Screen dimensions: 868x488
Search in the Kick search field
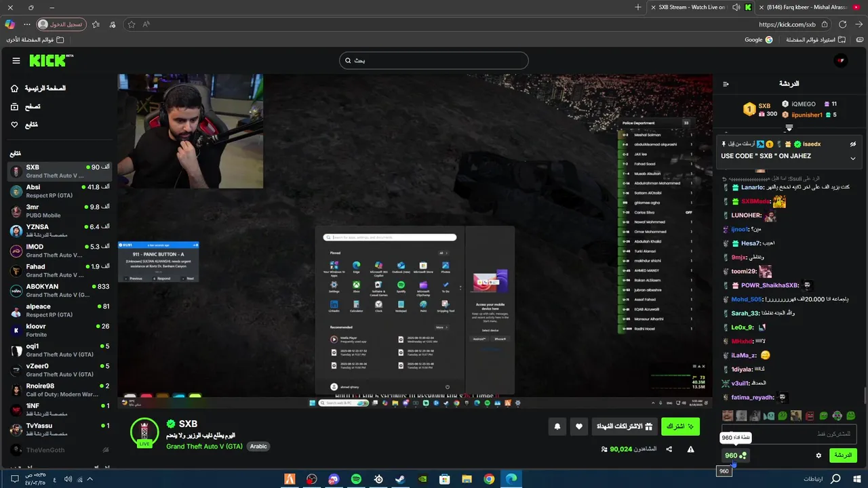pyautogui.click(x=434, y=60)
